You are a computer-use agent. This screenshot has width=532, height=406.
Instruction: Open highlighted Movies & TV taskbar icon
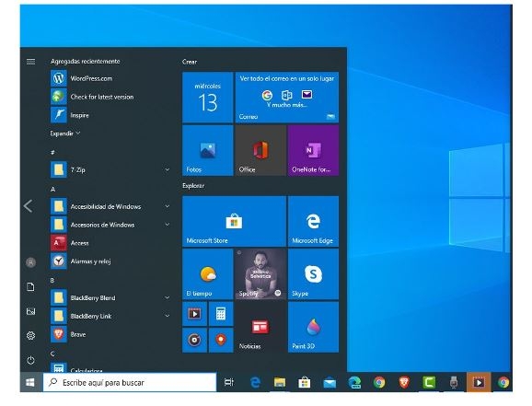coord(479,383)
